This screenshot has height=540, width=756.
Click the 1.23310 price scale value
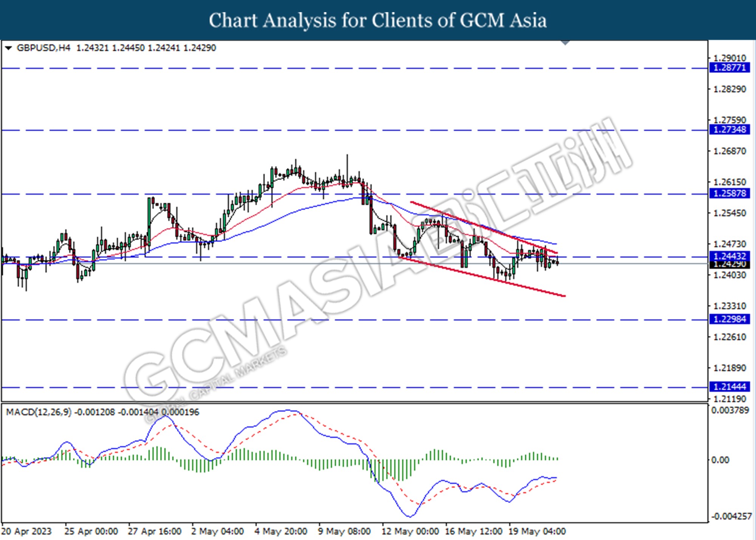(x=730, y=306)
